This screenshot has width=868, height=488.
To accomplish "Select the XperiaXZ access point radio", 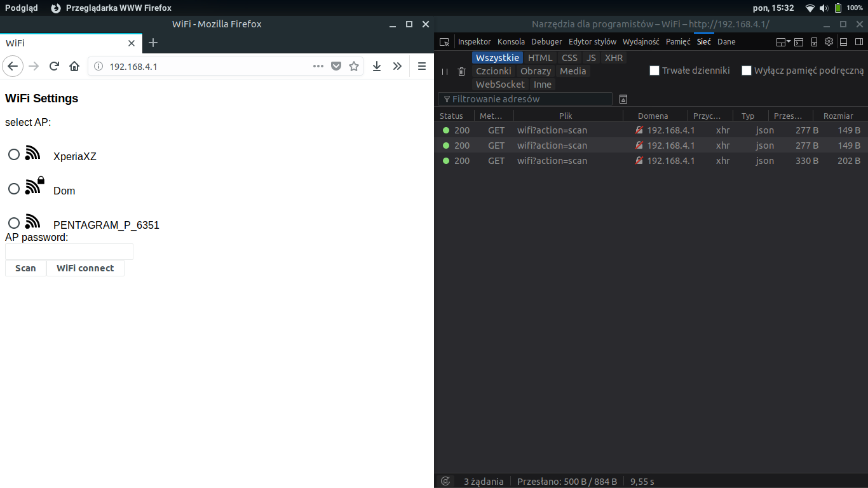I will coord(14,154).
